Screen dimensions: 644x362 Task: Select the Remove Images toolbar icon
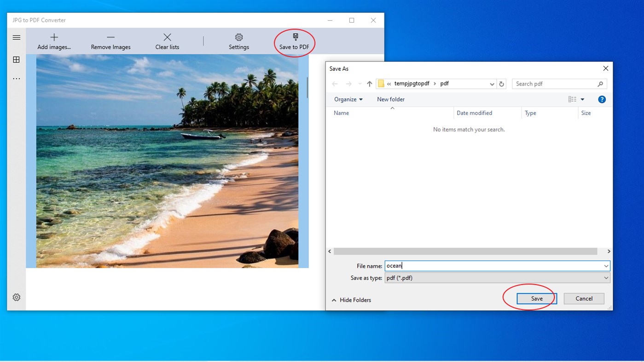point(110,37)
